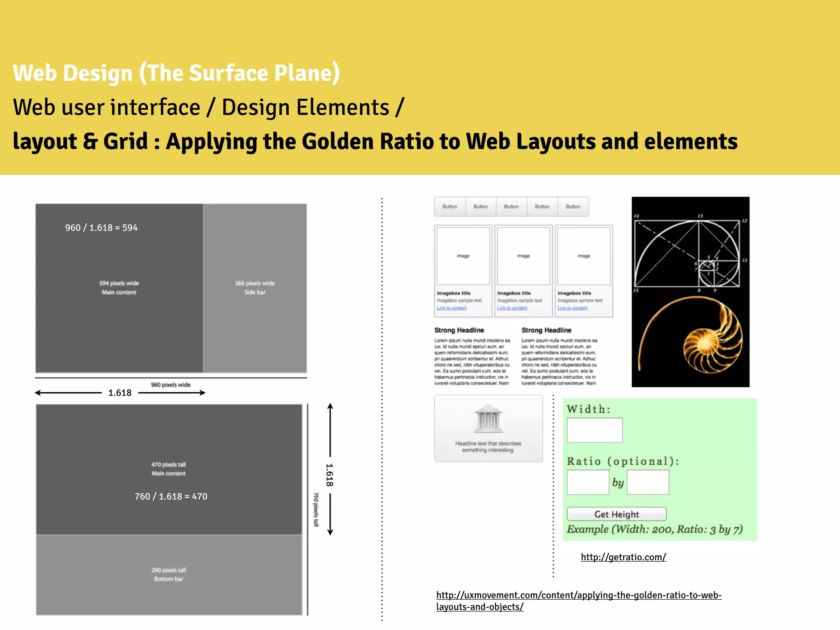Click the 'Width:' label in green form
Screen dimensions: 840x630
tap(589, 409)
